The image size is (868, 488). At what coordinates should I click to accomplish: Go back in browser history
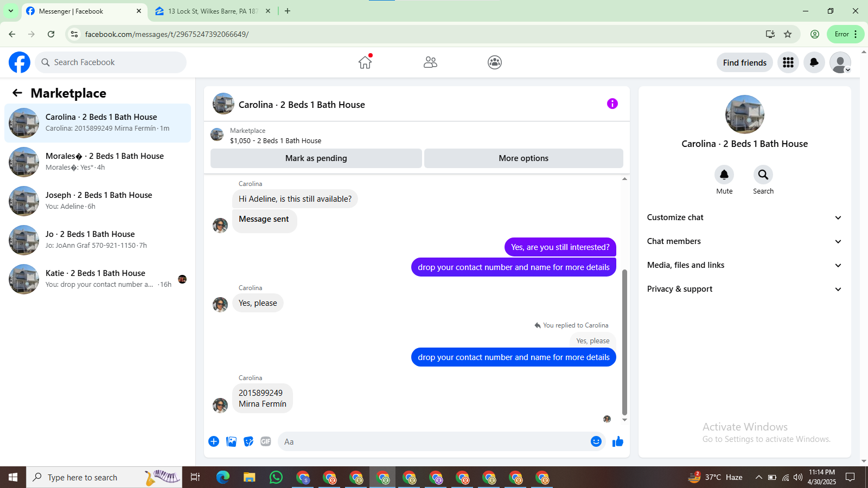[12, 34]
